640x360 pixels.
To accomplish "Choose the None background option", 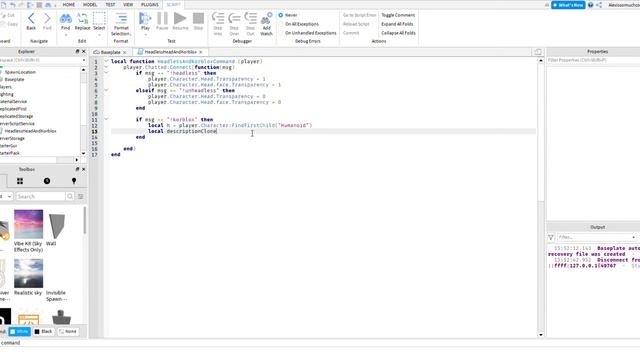I will pyautogui.click(x=67, y=331).
